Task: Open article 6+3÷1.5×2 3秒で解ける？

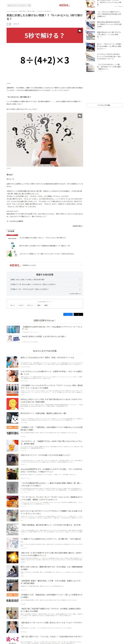Action: tap(43, 238)
